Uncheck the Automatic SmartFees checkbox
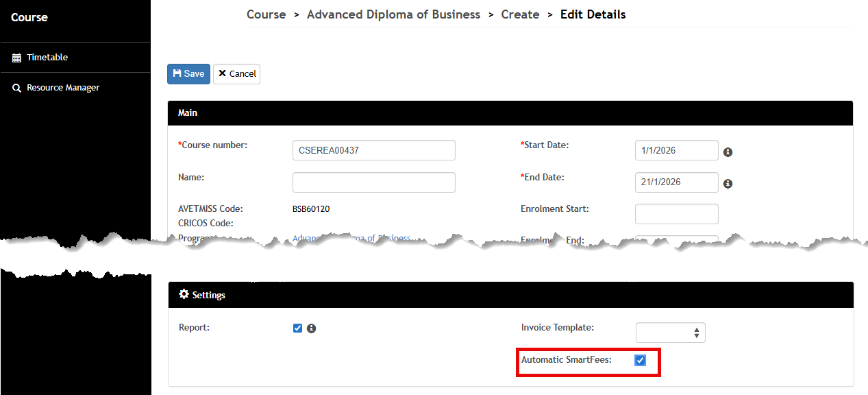Viewport: 868px width, 395px height. tap(640, 361)
